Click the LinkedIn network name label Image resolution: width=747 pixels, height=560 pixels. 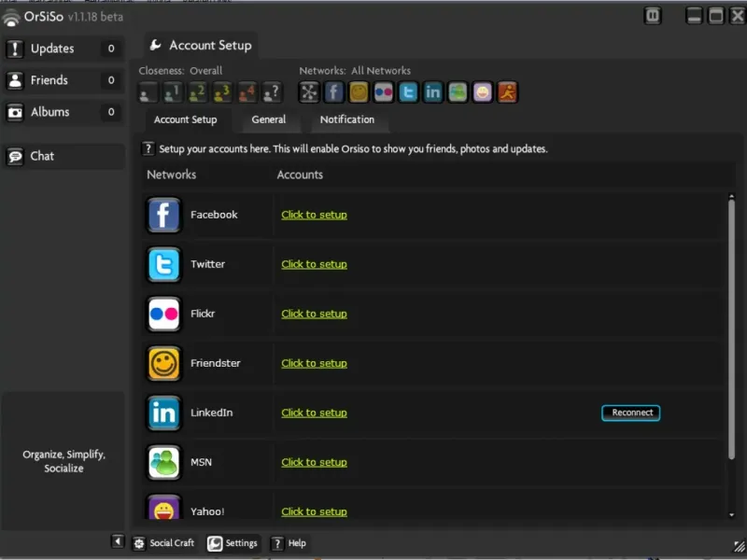[212, 413]
